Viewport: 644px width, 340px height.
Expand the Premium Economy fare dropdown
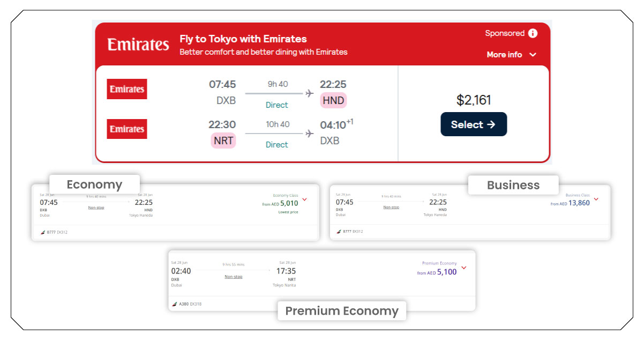coord(463,267)
